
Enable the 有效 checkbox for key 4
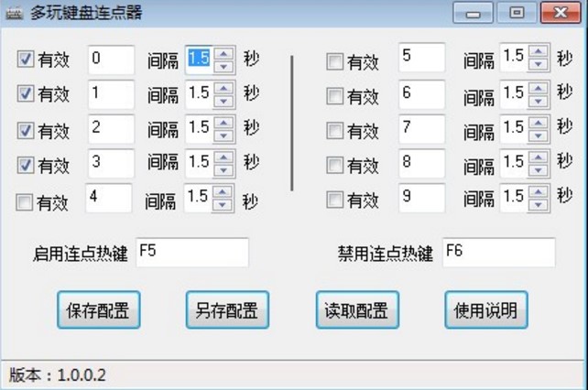[x=24, y=202]
